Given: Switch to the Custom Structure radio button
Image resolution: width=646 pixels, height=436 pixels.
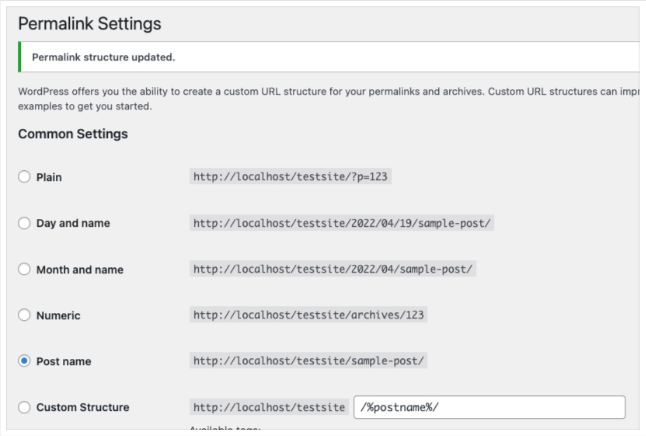Looking at the screenshot, I should pyautogui.click(x=24, y=407).
